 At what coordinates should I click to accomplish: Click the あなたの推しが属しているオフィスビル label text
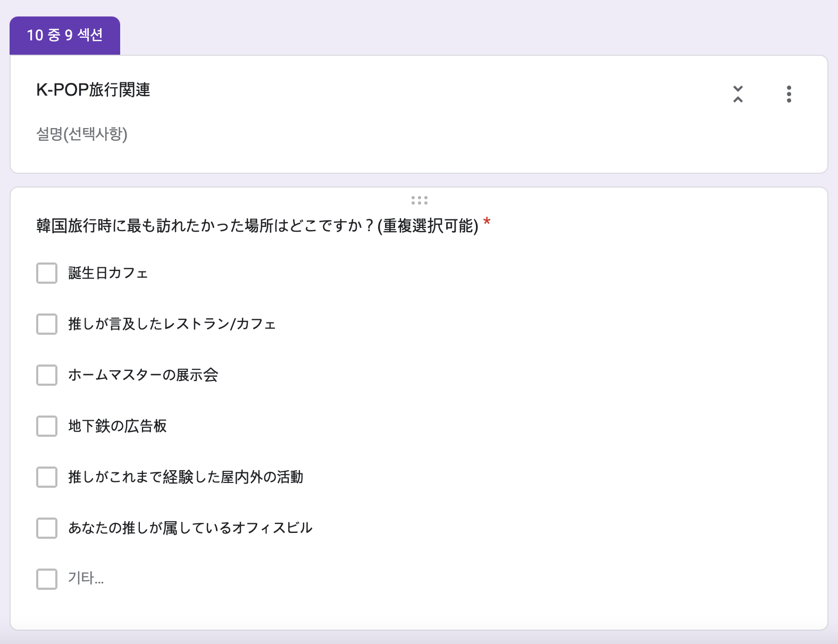coord(190,528)
